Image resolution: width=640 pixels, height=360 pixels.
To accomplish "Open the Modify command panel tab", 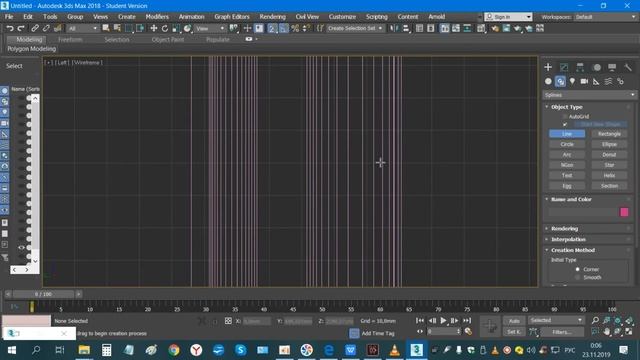I will point(564,67).
